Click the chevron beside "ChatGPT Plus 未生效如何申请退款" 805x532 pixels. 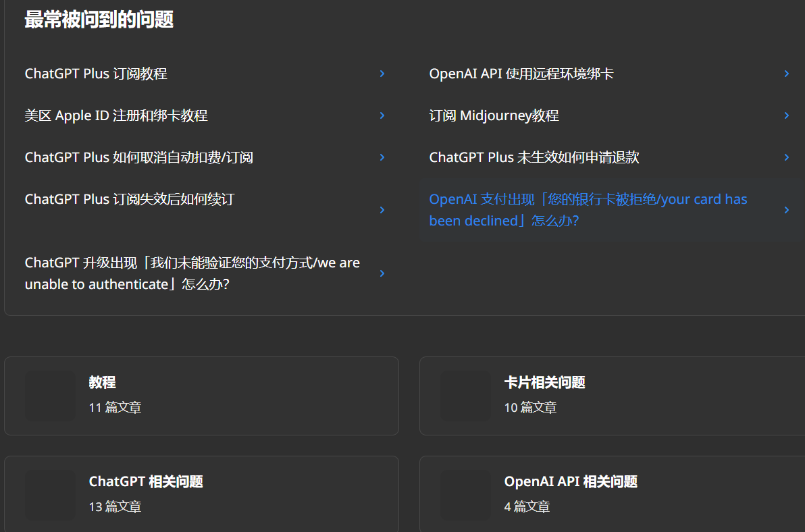click(x=787, y=157)
